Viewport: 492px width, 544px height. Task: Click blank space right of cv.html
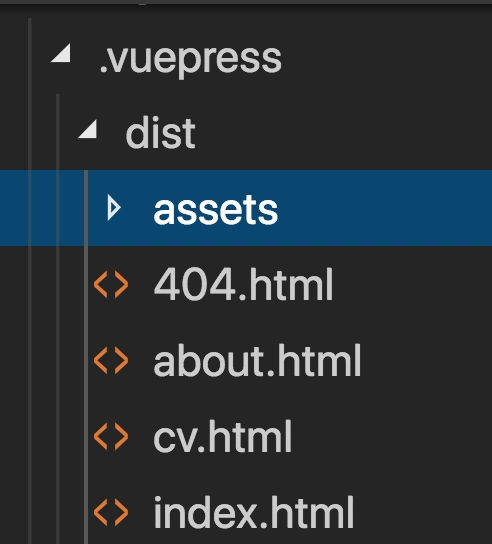click(392, 436)
